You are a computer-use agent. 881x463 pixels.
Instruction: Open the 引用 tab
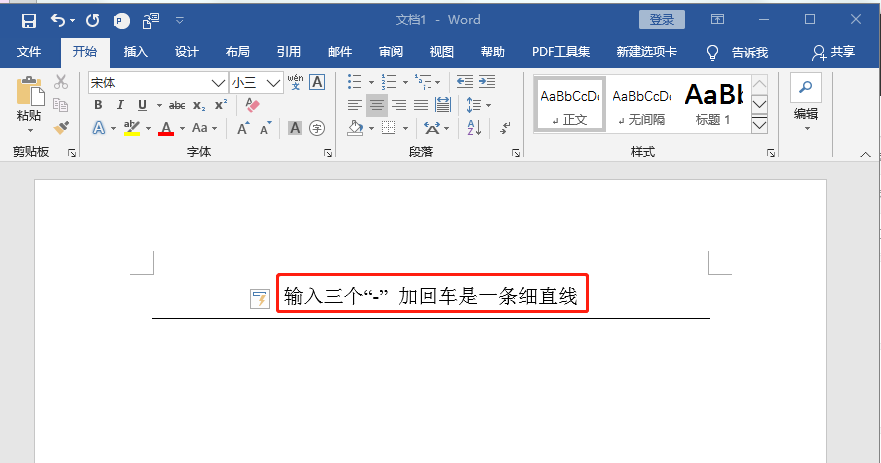[289, 52]
